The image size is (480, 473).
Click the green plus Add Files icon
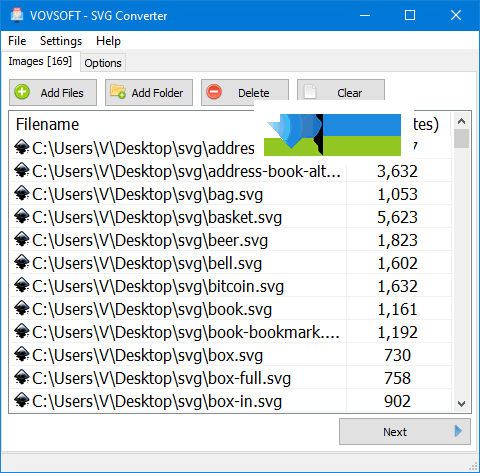tap(22, 92)
